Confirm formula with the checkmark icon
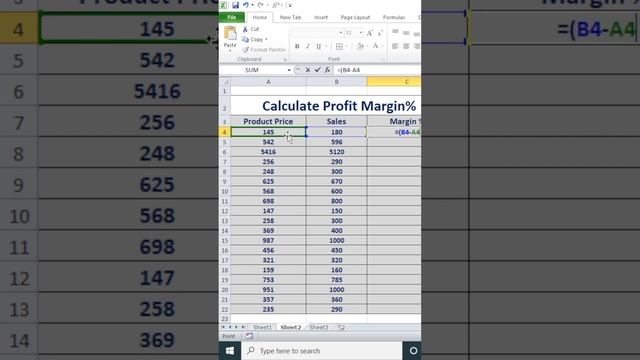The height and width of the screenshot is (360, 640). coord(318,70)
